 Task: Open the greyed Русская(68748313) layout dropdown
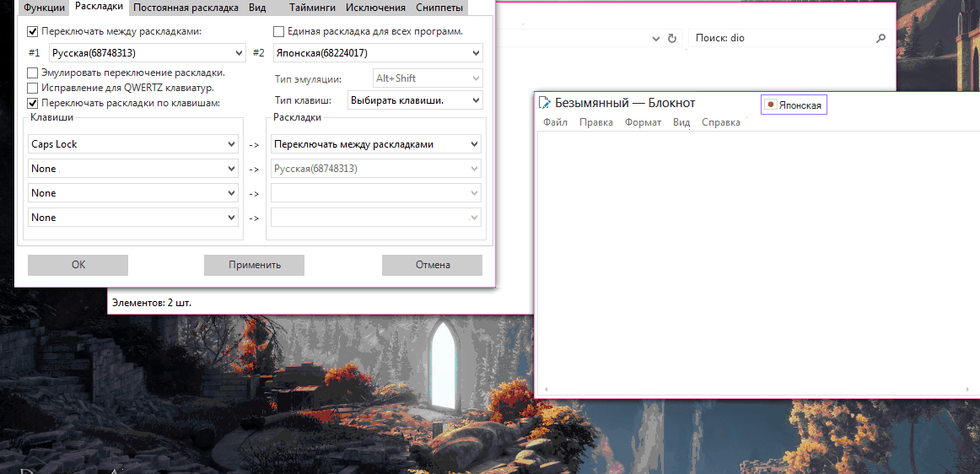coord(376,168)
